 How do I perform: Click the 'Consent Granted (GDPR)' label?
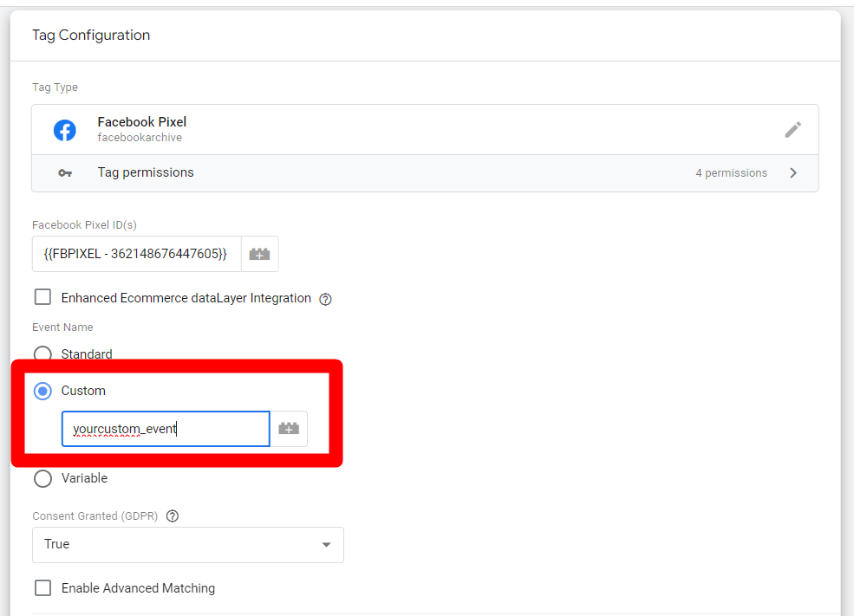point(95,515)
